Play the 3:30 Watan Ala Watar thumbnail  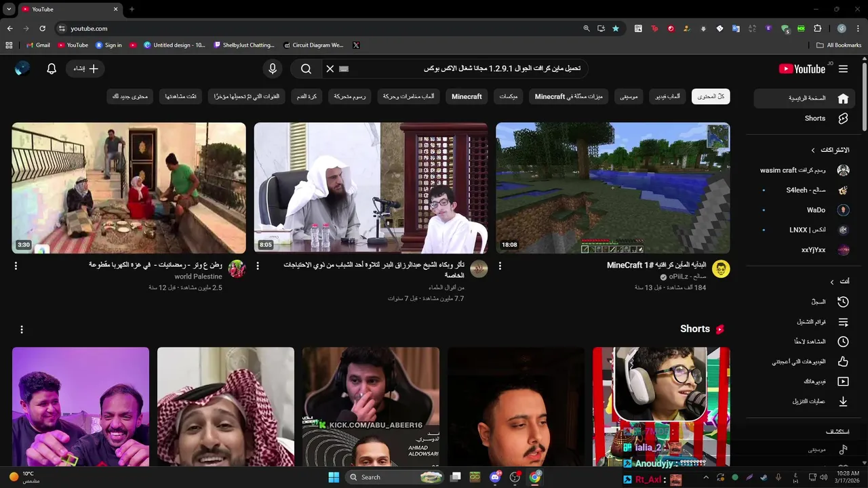coord(129,188)
